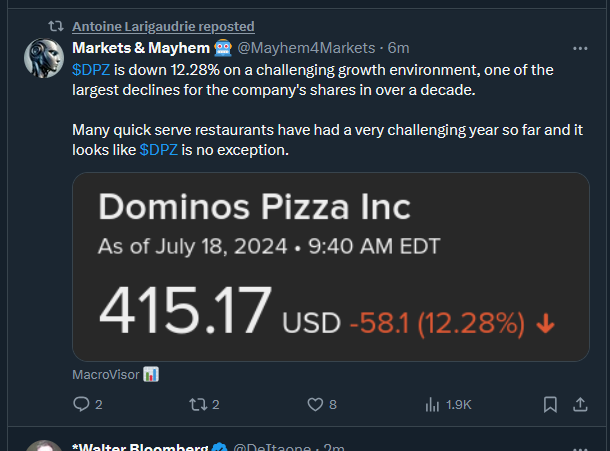Image resolution: width=610 pixels, height=451 pixels.
Task: View post analytics showing 1.9K views
Action: (x=433, y=405)
